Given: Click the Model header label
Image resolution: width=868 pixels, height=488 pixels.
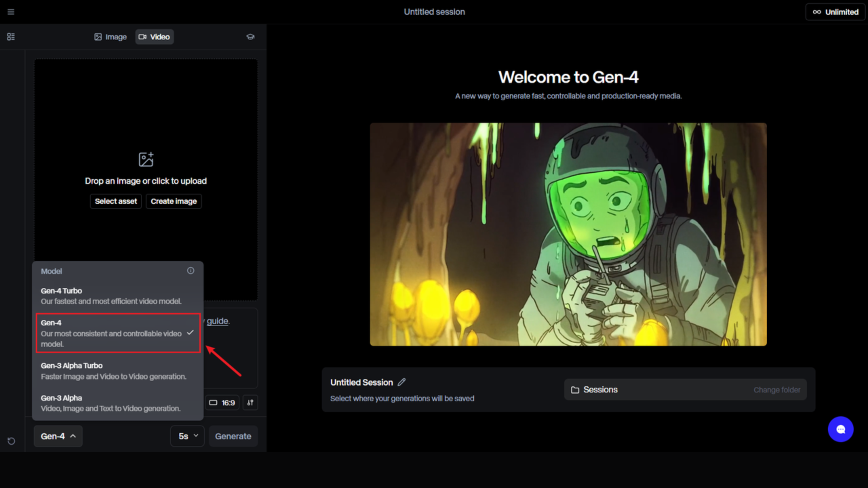Looking at the screenshot, I should pyautogui.click(x=51, y=271).
